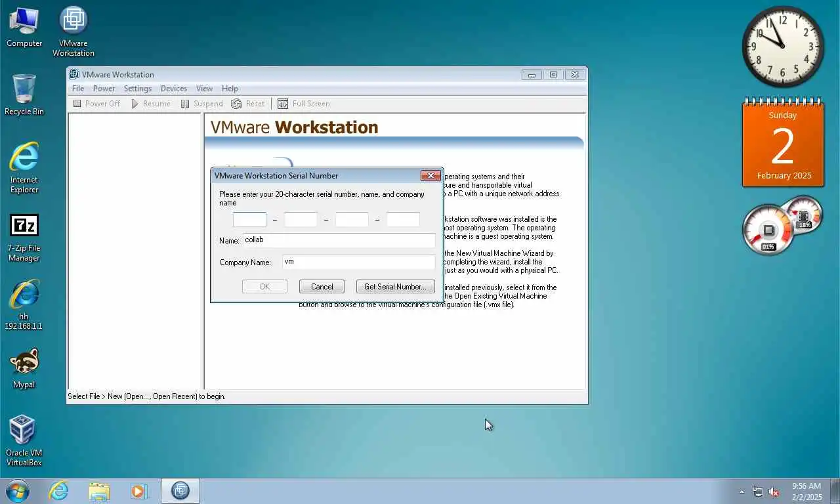Click the third serial number field
The height and width of the screenshot is (504, 840).
pyautogui.click(x=352, y=219)
